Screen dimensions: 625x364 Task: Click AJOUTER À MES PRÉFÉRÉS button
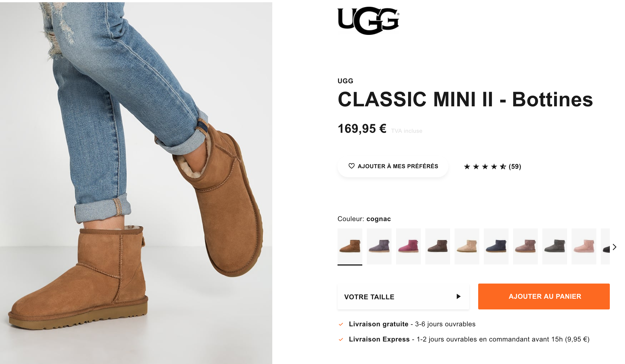click(393, 166)
